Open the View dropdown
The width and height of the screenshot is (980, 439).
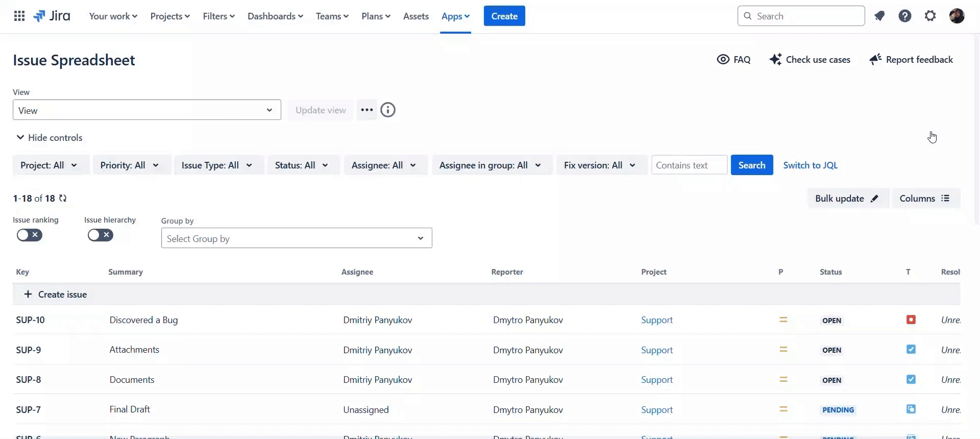(x=146, y=110)
